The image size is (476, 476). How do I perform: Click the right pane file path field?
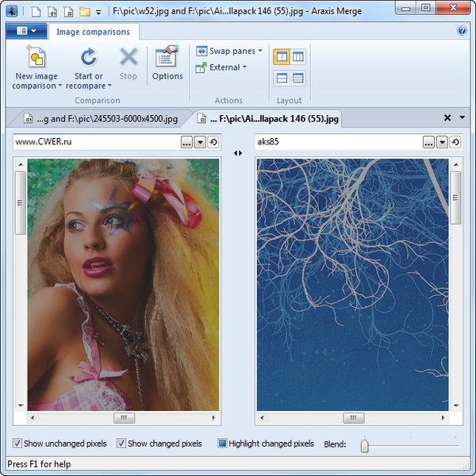tap(337, 142)
